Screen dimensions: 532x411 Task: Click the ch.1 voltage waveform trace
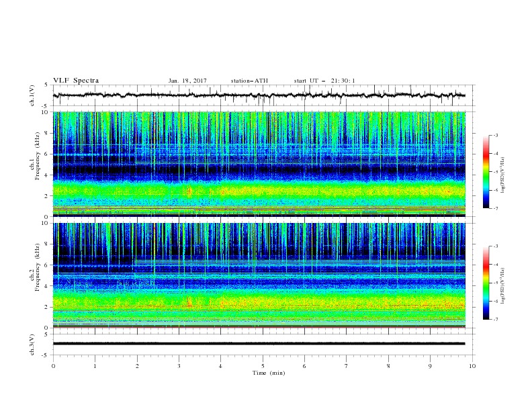click(x=259, y=95)
